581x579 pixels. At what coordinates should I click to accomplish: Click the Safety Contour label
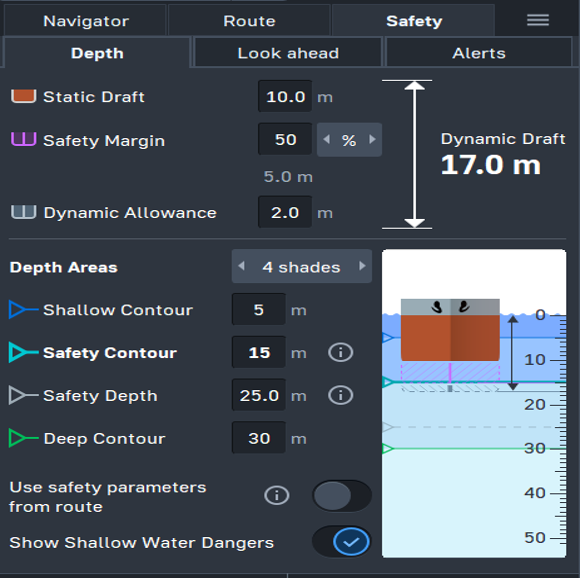click(110, 353)
